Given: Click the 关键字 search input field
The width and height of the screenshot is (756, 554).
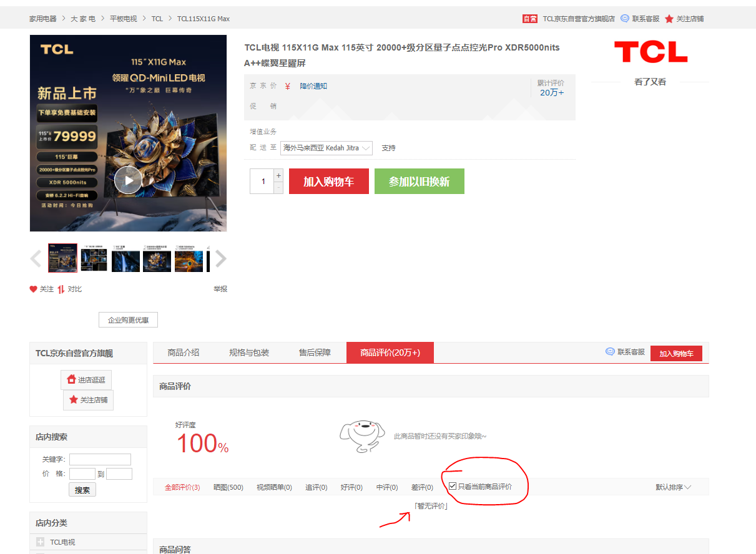Looking at the screenshot, I should click(x=100, y=460).
